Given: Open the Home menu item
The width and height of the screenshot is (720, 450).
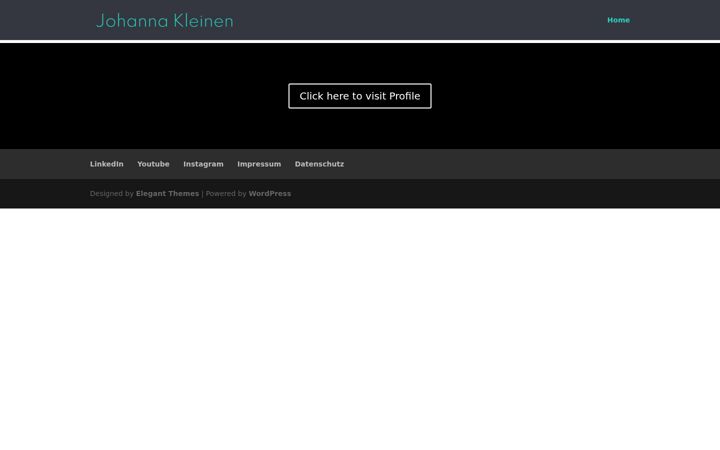Looking at the screenshot, I should pyautogui.click(x=618, y=20).
